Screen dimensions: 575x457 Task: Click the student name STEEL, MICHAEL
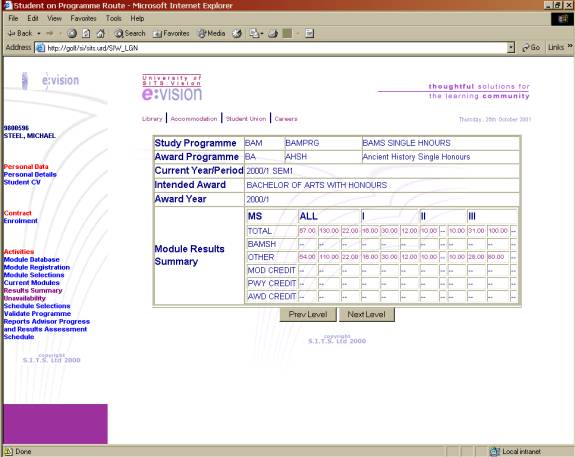click(x=30, y=136)
